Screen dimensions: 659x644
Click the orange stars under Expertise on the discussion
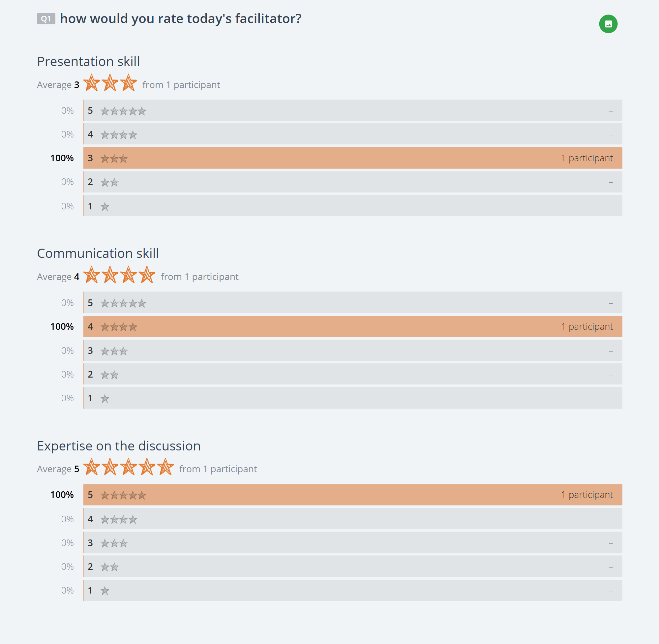point(128,468)
